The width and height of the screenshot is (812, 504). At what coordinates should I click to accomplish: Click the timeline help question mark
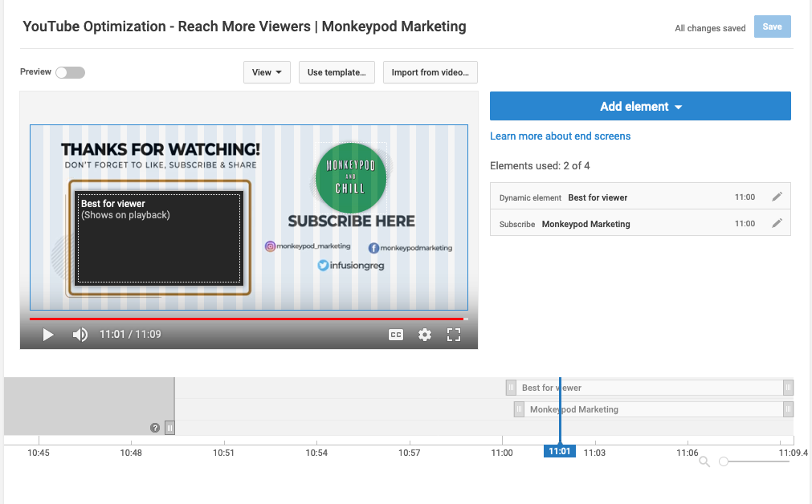[x=155, y=428]
